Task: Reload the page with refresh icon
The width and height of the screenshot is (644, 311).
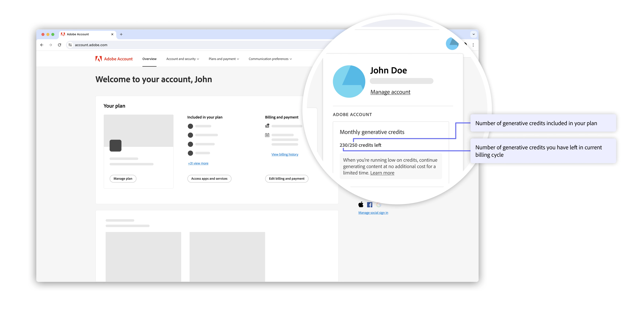Action: [59, 45]
